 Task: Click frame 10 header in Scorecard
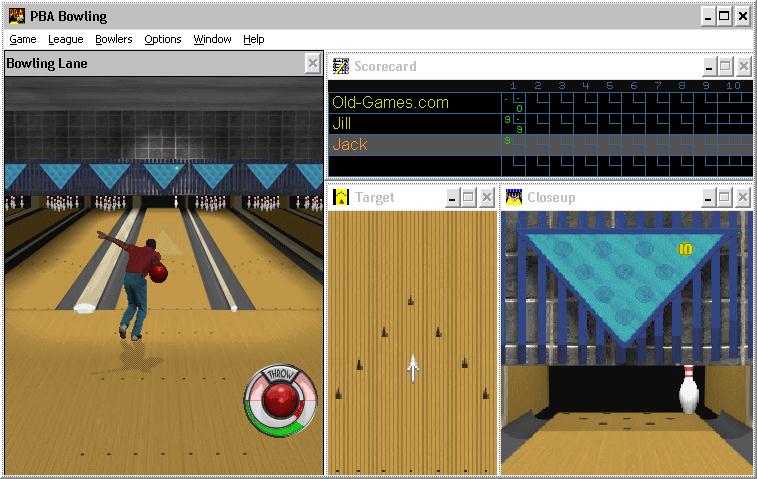click(733, 86)
